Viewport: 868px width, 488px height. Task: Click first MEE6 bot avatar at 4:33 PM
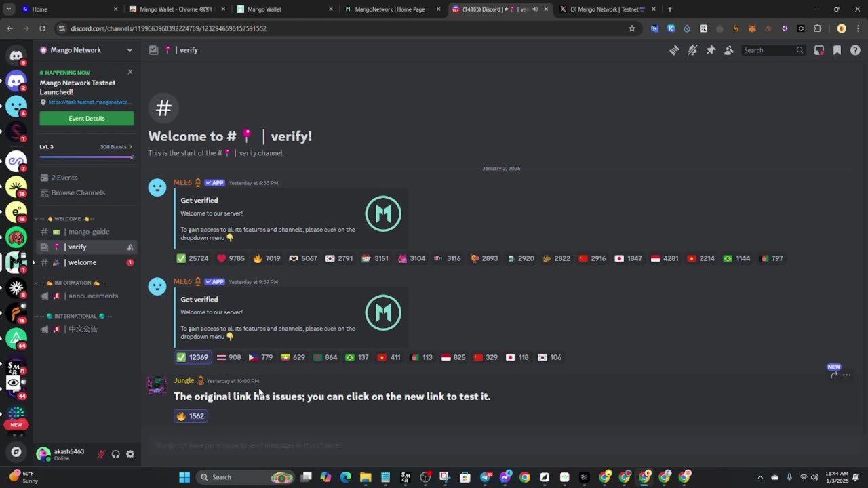(157, 188)
